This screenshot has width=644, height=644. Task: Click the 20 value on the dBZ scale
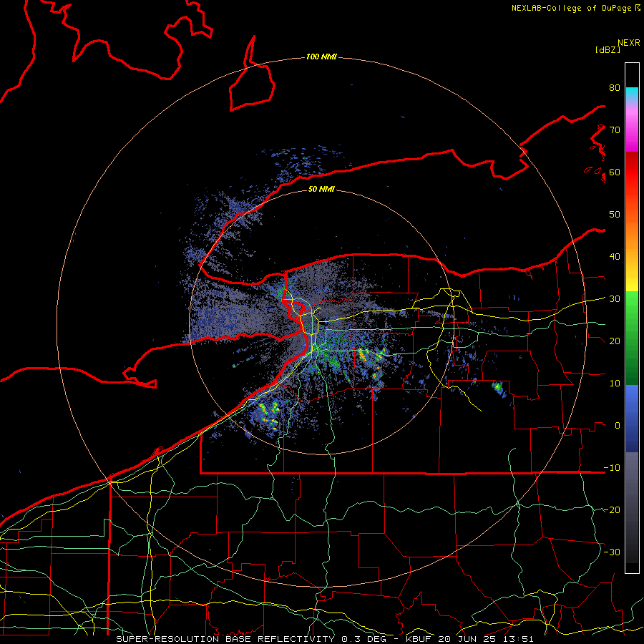pos(615,341)
